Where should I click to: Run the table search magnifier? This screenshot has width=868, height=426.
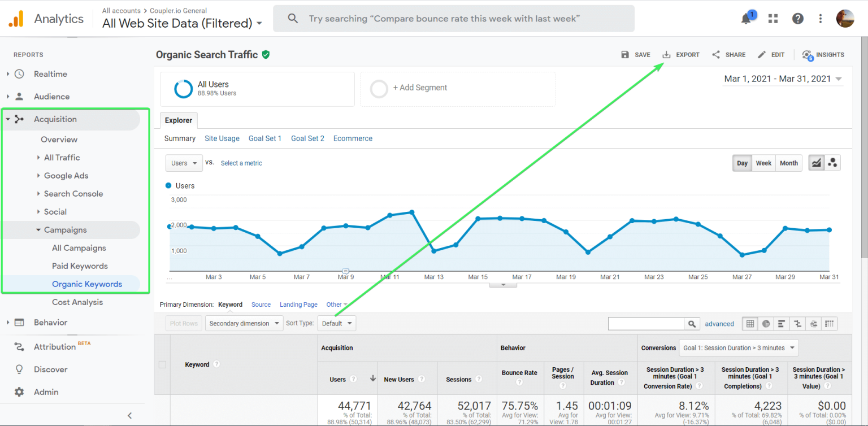point(692,323)
